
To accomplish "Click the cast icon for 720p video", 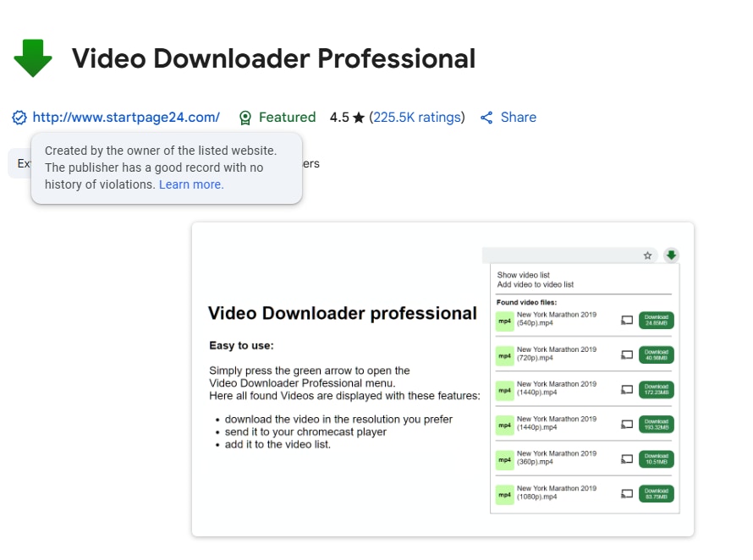I will tap(627, 355).
